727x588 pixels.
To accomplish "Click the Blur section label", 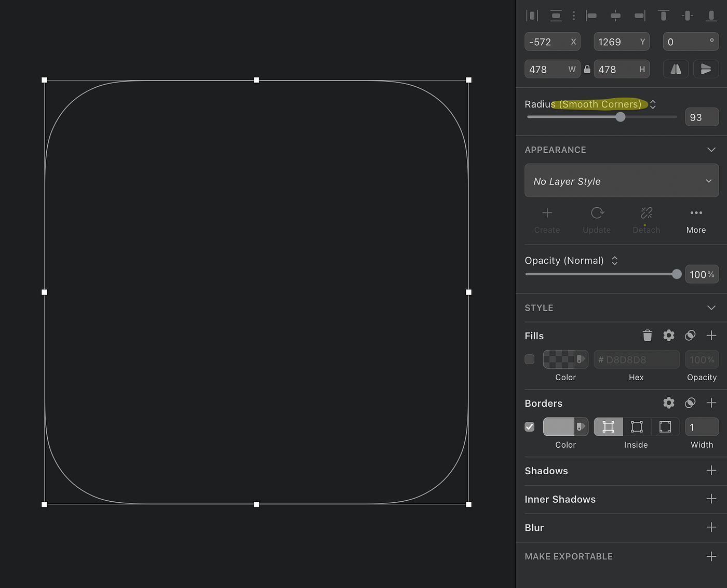I will (534, 528).
